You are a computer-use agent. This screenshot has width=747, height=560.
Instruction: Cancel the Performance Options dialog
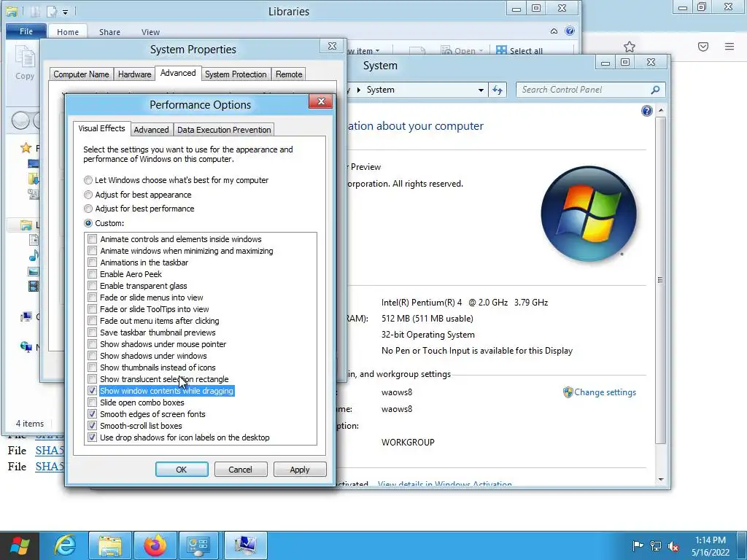[241, 470]
